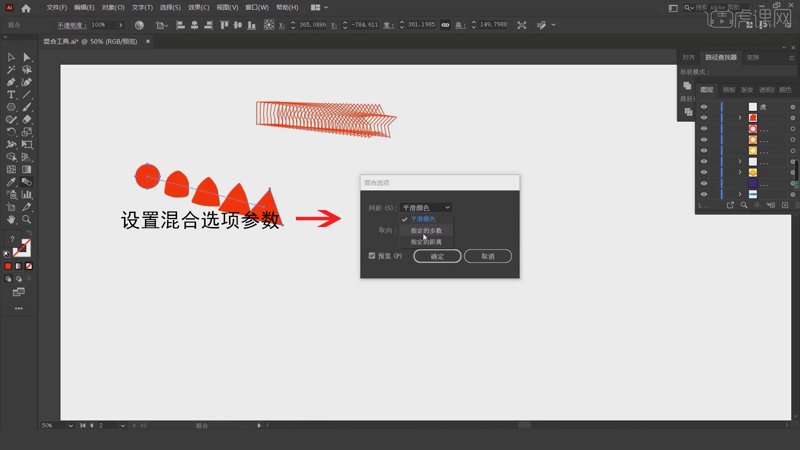Select the Line Segment tool
This screenshot has width=800, height=450.
pyautogui.click(x=27, y=94)
